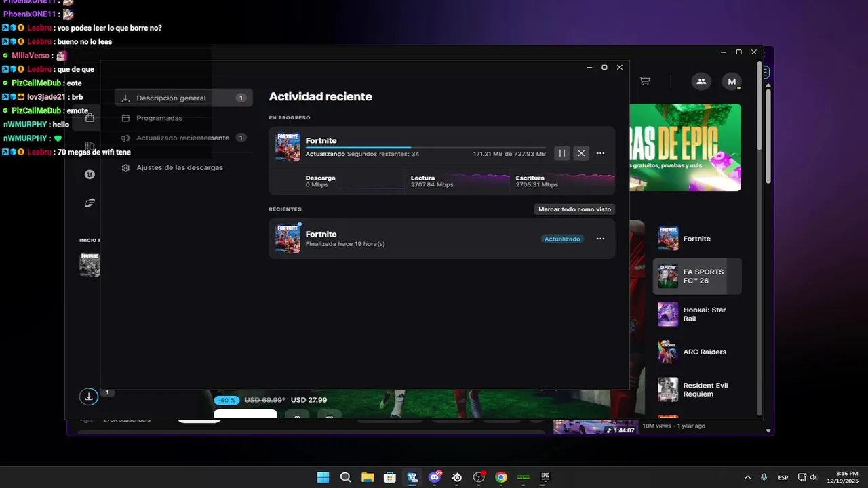Click the megaphone icon beside Actualizado recientemente
This screenshot has height=488, width=868.
click(125, 138)
